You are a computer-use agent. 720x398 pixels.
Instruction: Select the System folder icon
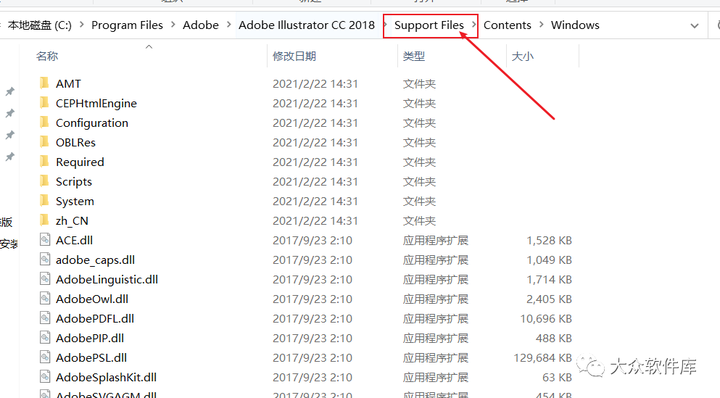[45, 201]
